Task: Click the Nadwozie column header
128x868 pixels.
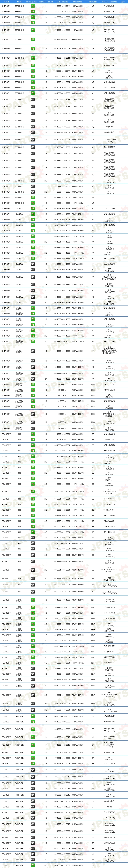Action: [93, 2]
